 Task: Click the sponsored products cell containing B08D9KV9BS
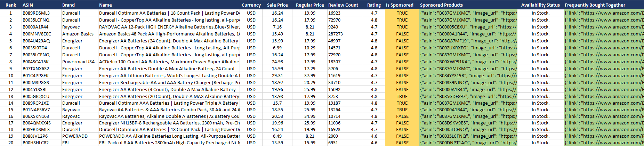(x=468, y=123)
